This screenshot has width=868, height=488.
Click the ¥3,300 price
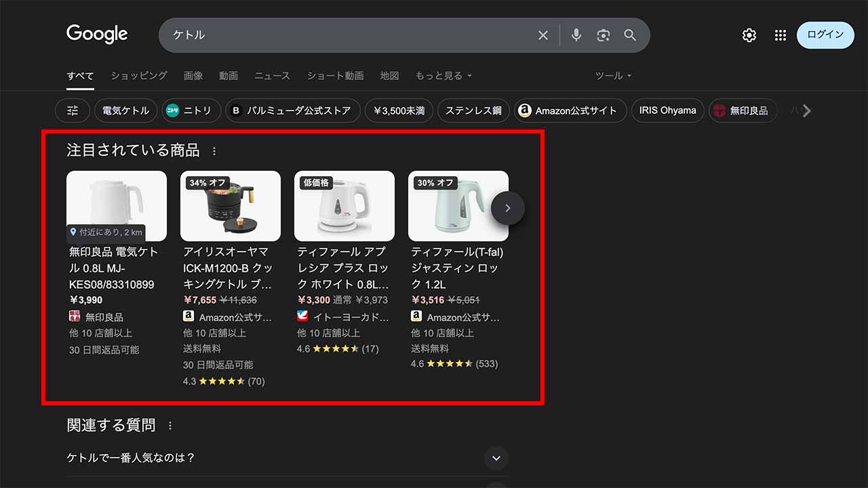point(314,300)
